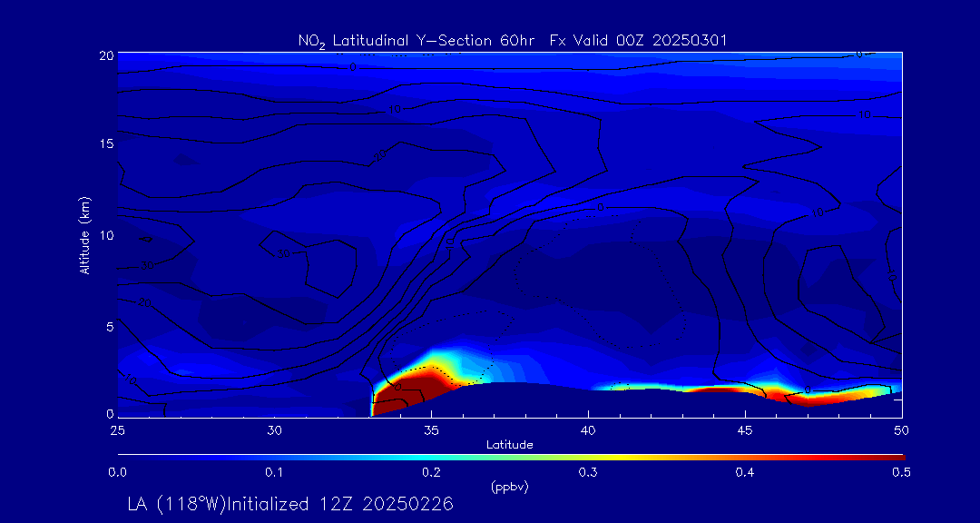980x523 pixels.
Task: Click the latitude axis tick label 35
Action: (x=432, y=429)
